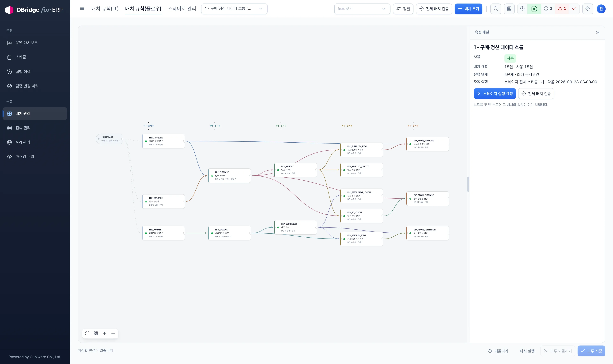Click the auto-layout grid icon

96,333
